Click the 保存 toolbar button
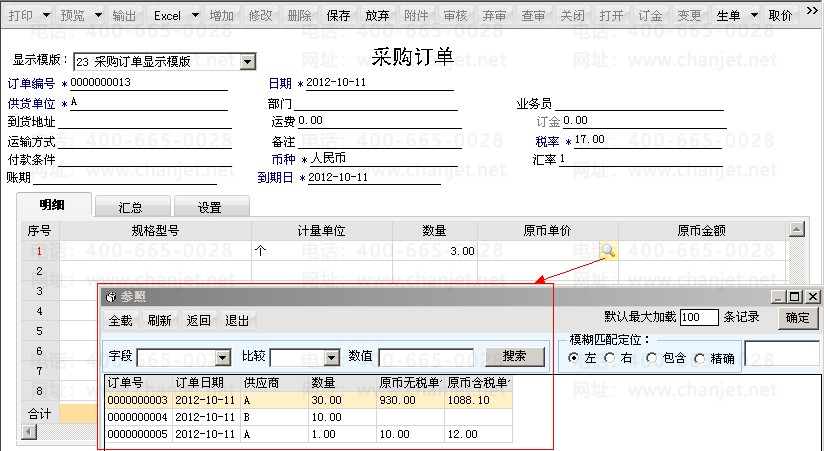824x451 pixels. click(338, 16)
